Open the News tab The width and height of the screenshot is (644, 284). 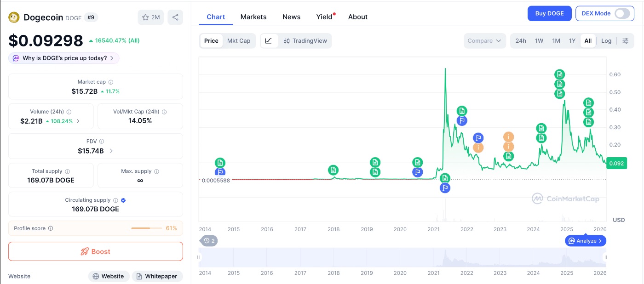tap(291, 17)
